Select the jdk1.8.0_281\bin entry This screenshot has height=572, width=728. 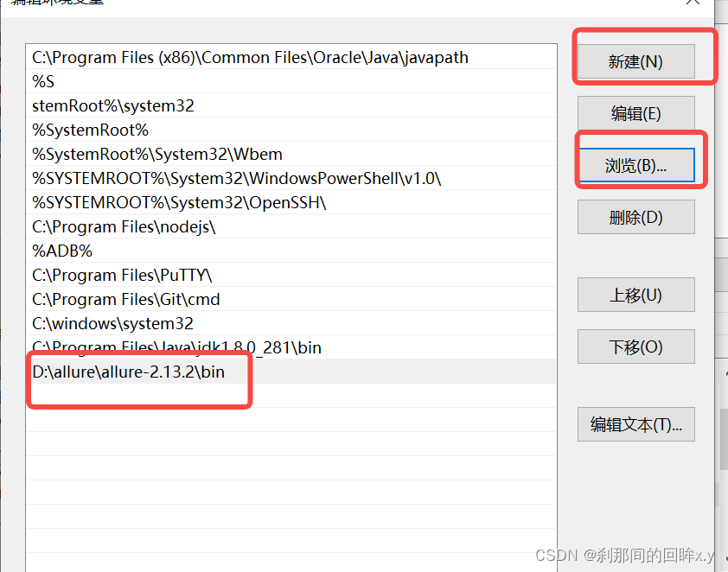(291, 347)
